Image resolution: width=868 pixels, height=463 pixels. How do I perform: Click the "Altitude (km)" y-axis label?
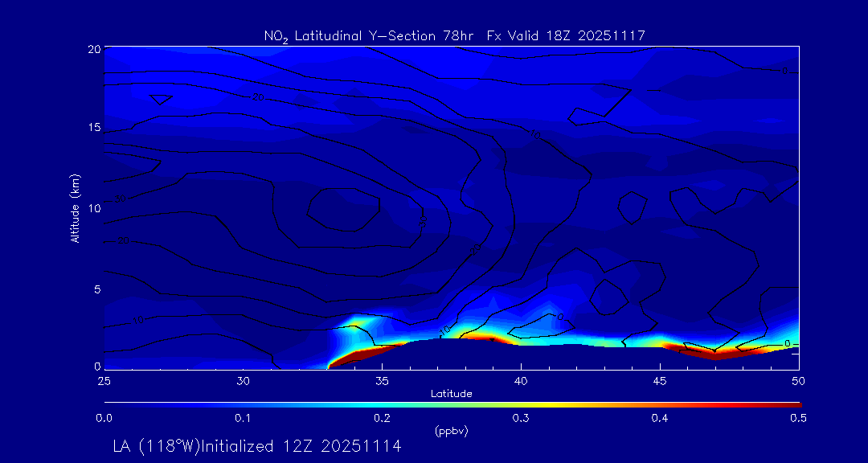76,208
